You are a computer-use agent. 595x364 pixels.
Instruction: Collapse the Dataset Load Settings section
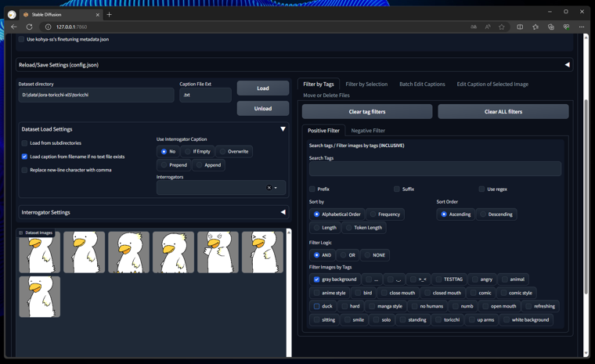(x=283, y=129)
